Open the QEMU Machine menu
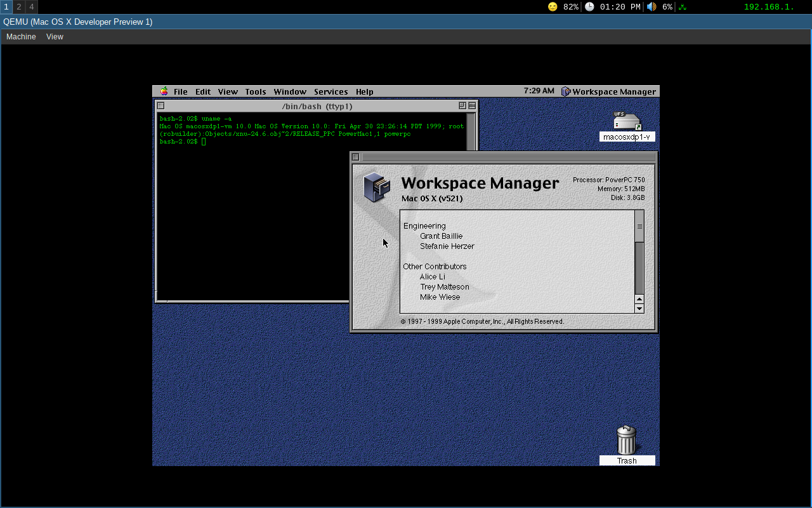The width and height of the screenshot is (812, 508). (x=21, y=37)
